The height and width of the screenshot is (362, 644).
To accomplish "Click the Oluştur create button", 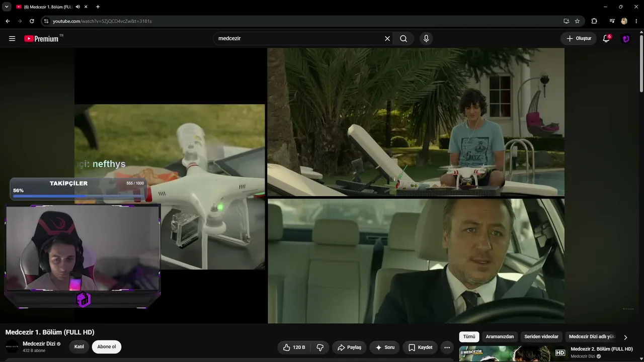I will (579, 39).
